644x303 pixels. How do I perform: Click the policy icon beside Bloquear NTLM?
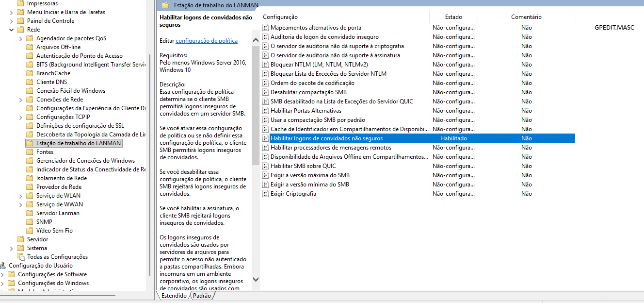click(x=265, y=65)
